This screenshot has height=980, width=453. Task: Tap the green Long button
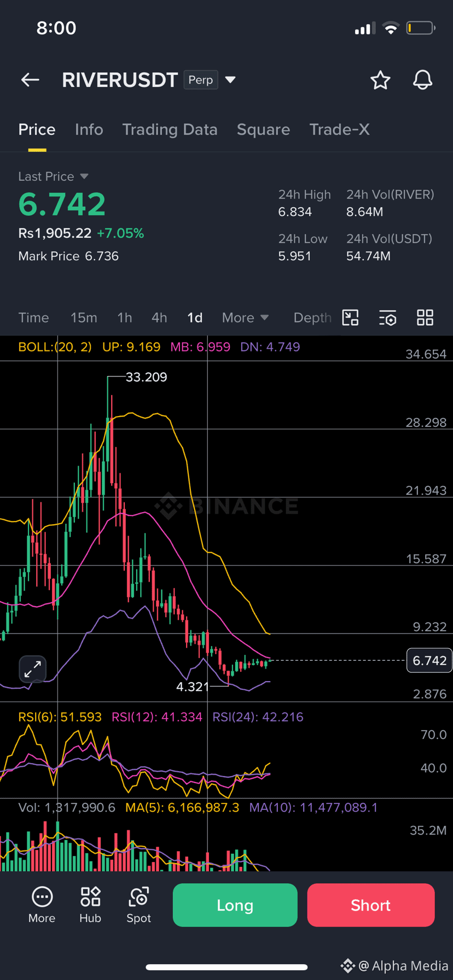point(235,905)
